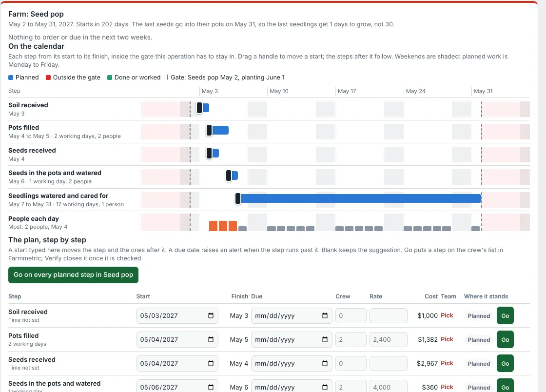This screenshot has width=546, height=392.
Task: Edit Seeds in the pots start date 05/06/2027
Action: tap(177, 386)
